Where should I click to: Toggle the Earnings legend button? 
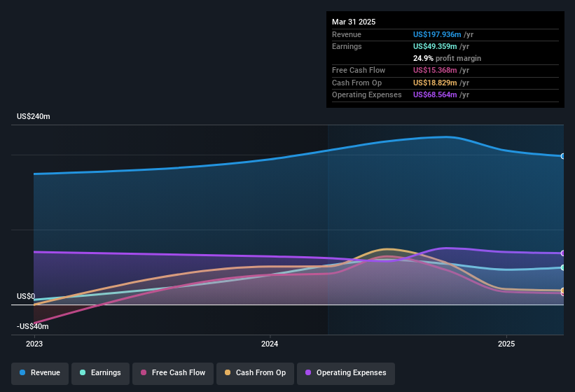tap(100, 373)
